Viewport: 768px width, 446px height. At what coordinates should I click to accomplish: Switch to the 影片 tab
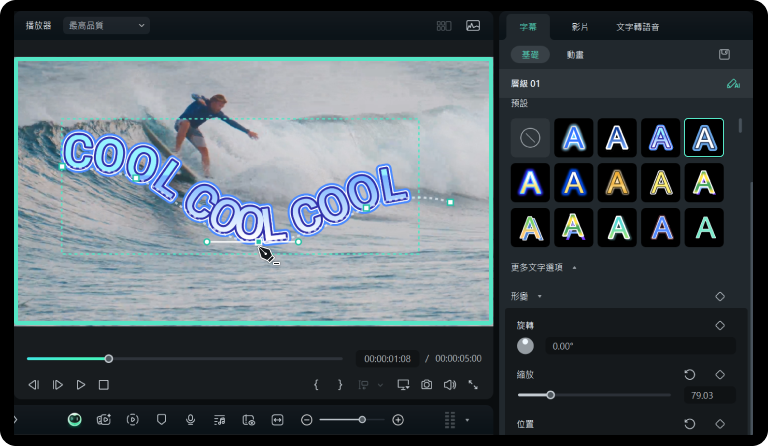(x=580, y=27)
